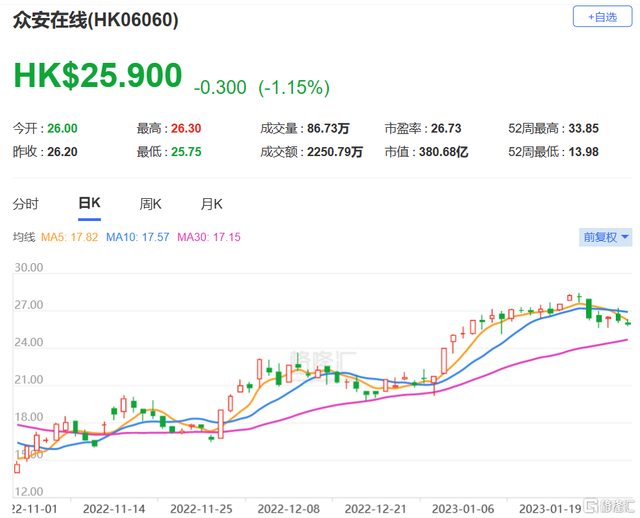The image size is (640, 518).
Task: Click the 2022-12-08 date axis label
Action: coord(289,509)
